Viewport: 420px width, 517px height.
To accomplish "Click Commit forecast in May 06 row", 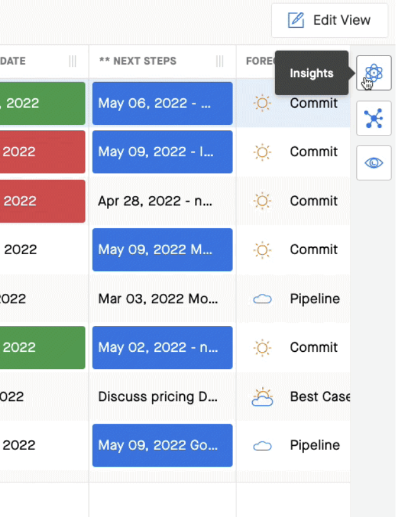I will [x=313, y=103].
